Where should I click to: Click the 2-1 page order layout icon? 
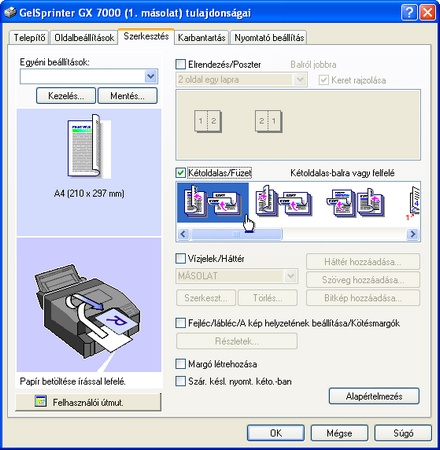click(268, 121)
